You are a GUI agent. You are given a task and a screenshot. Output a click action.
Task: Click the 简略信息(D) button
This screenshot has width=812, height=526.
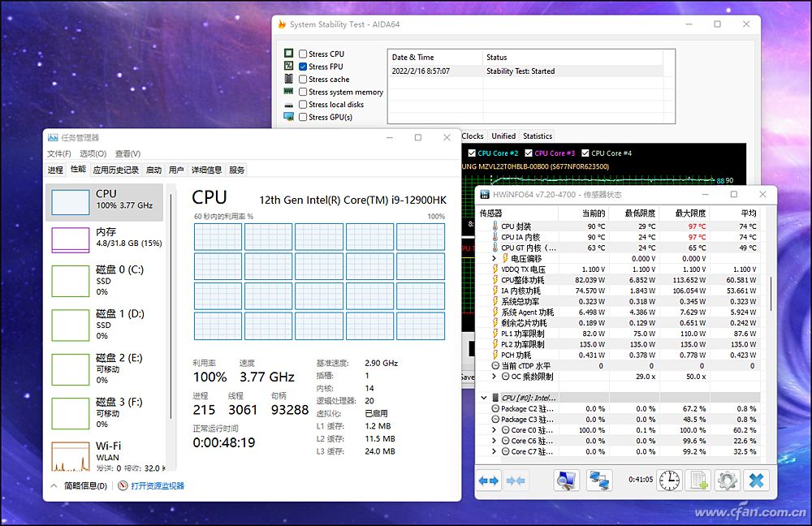[85, 485]
